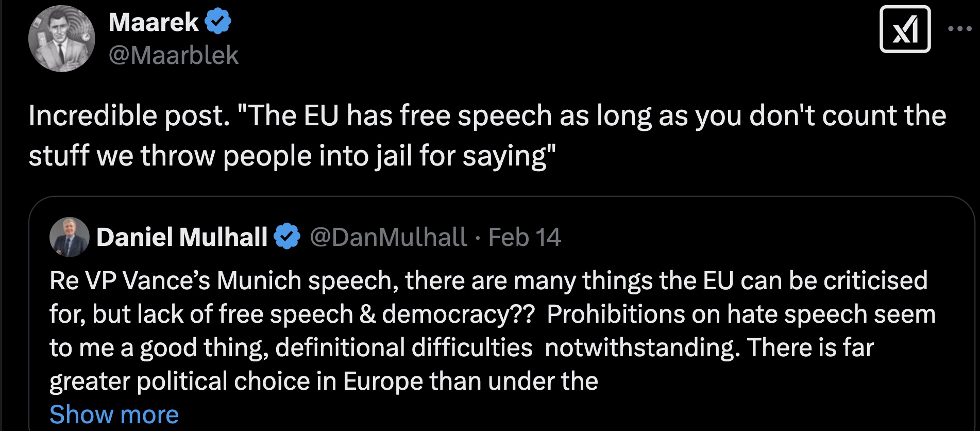
Task: Click the @DanMulhall handle
Action: pos(388,237)
